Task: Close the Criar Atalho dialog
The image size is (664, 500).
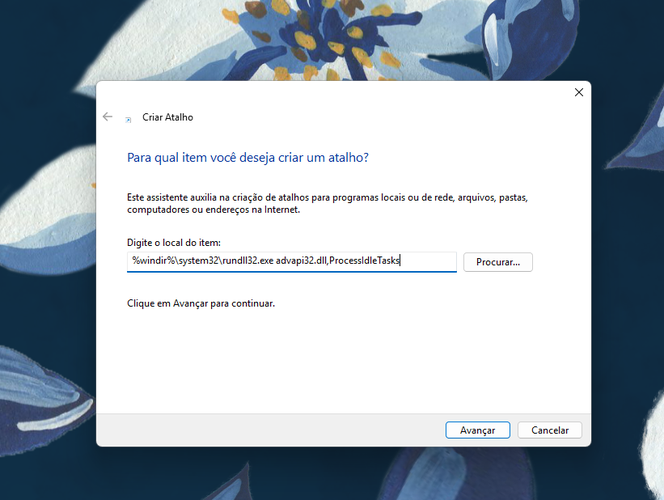Action: 578,92
